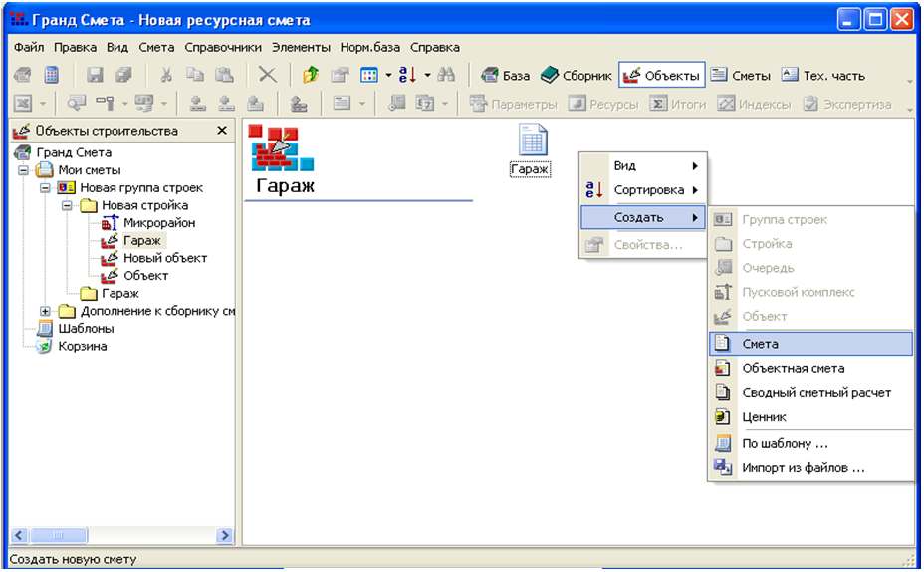Select Смета in the Создать submenu
This screenshot has height=572, width=924.
tap(810, 344)
